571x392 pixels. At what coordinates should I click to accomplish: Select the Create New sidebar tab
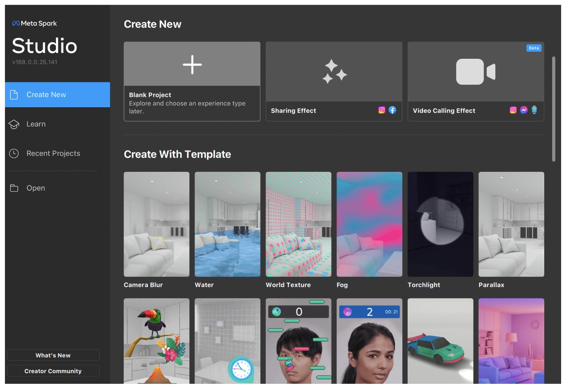(58, 95)
